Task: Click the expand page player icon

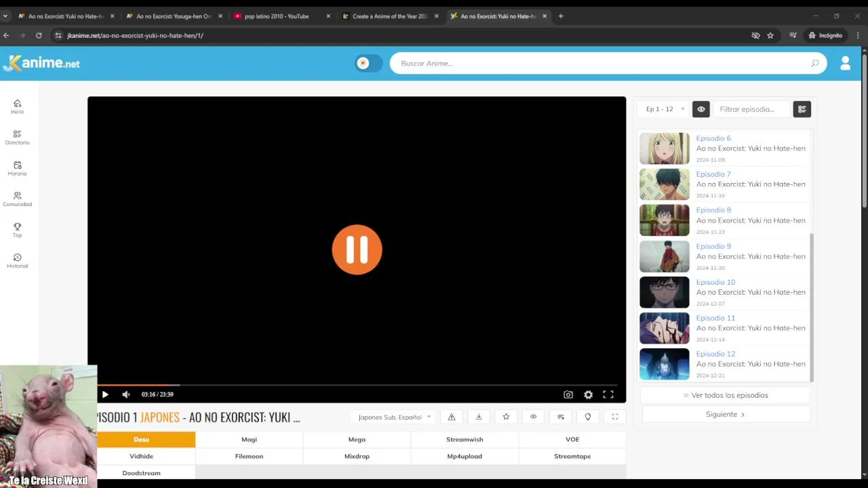Action: tap(615, 417)
